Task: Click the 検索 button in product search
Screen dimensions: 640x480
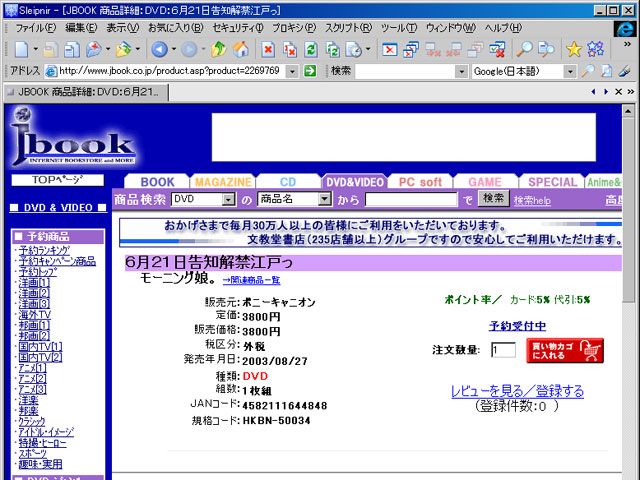Action: point(493,199)
